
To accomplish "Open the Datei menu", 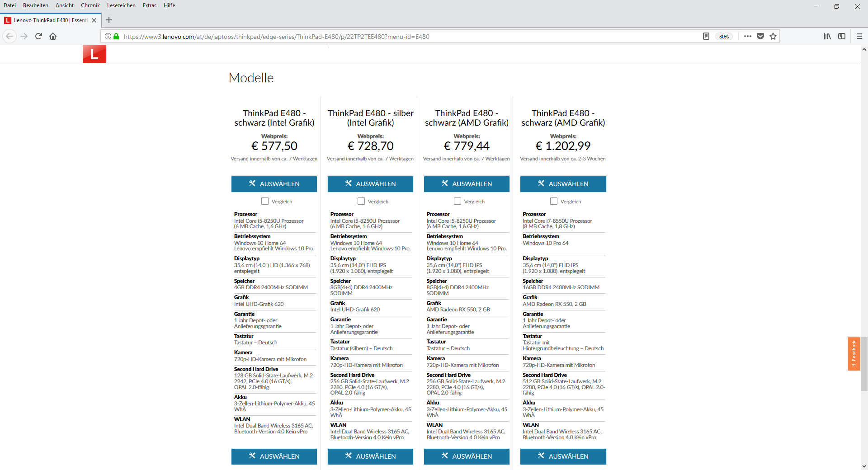I will tap(9, 5).
